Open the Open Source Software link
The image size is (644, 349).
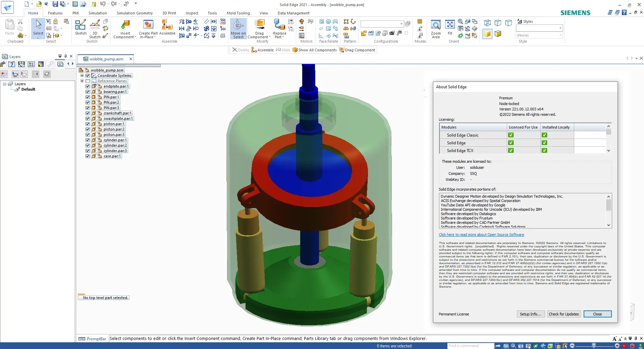(x=481, y=235)
